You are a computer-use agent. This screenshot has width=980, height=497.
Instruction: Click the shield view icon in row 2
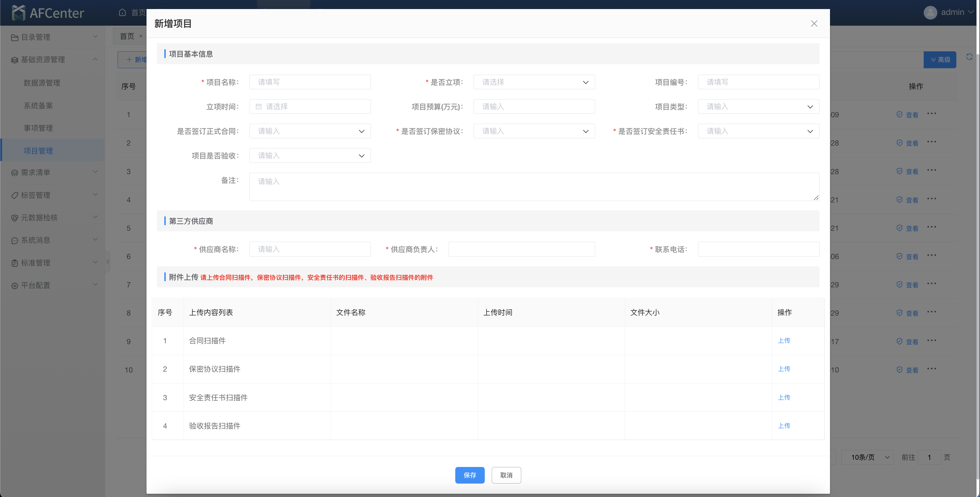(899, 143)
